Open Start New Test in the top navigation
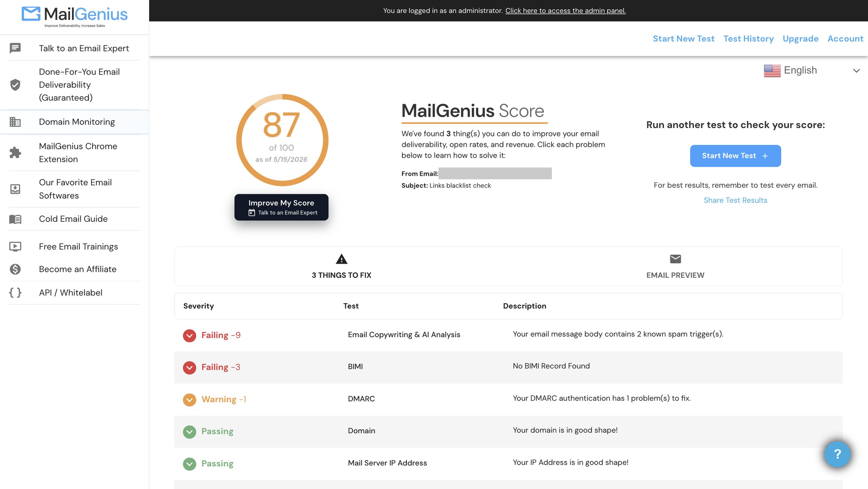Image resolution: width=868 pixels, height=489 pixels. tap(684, 39)
